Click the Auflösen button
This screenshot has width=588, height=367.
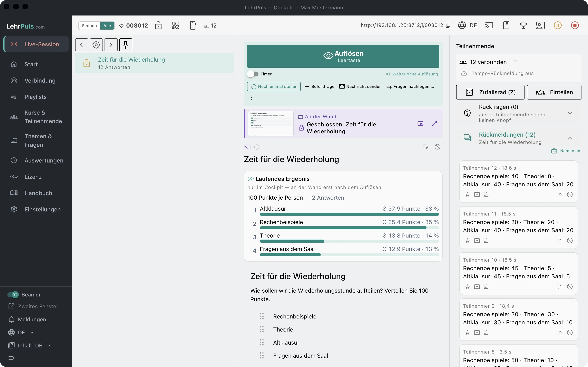343,56
